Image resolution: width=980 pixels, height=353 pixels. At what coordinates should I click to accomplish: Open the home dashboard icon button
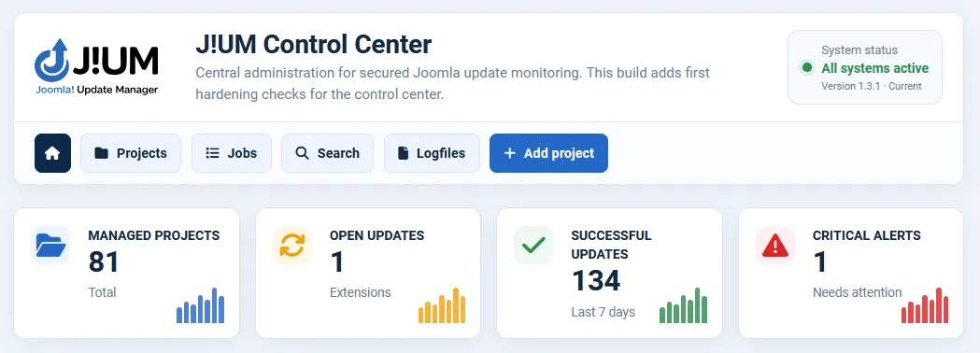(x=52, y=153)
